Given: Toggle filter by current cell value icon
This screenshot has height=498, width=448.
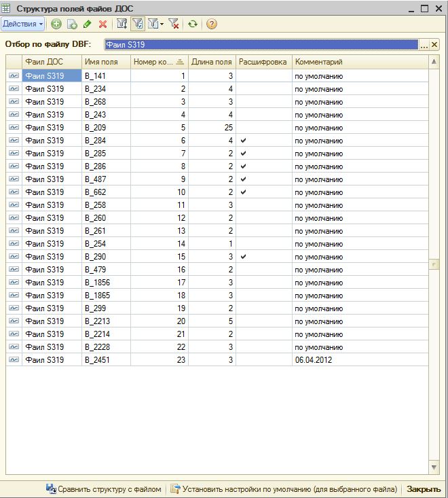Looking at the screenshot, I should click(138, 24).
